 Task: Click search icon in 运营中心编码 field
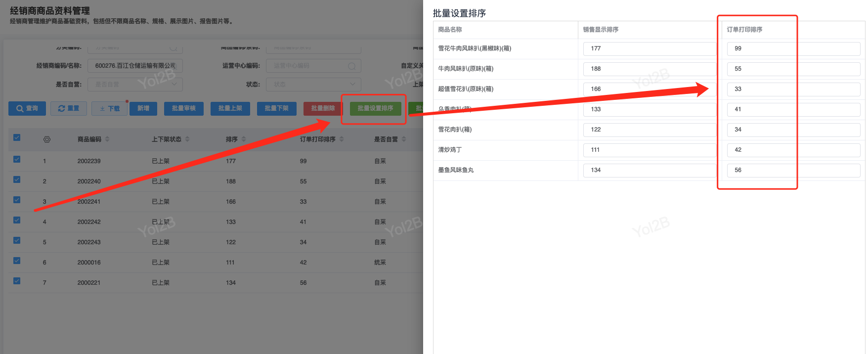click(351, 66)
